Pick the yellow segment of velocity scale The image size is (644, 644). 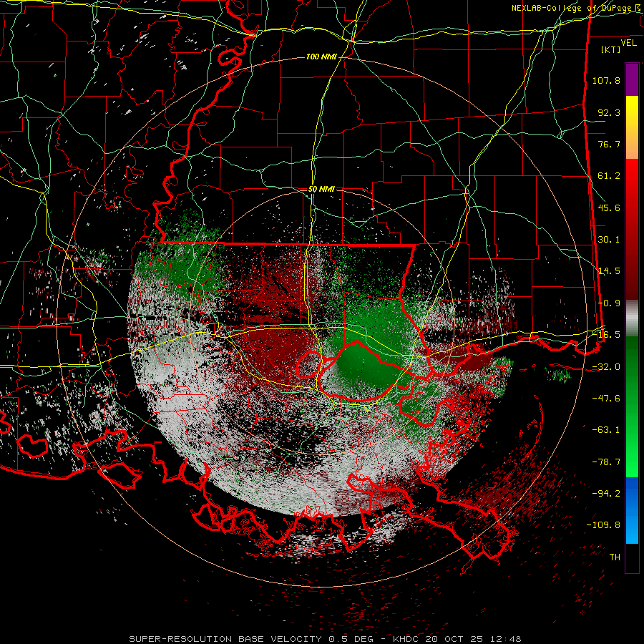click(x=632, y=127)
